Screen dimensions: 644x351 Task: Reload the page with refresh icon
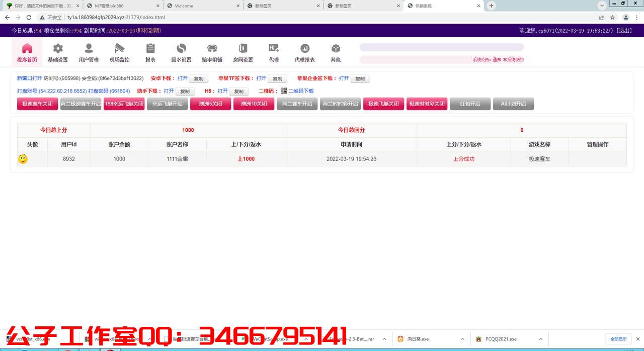[29, 17]
